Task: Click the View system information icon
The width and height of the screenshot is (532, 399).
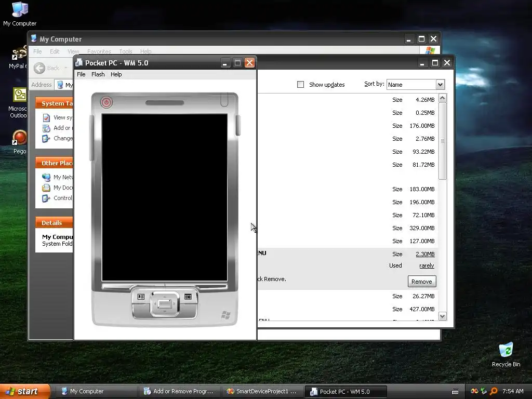Action: pos(46,118)
